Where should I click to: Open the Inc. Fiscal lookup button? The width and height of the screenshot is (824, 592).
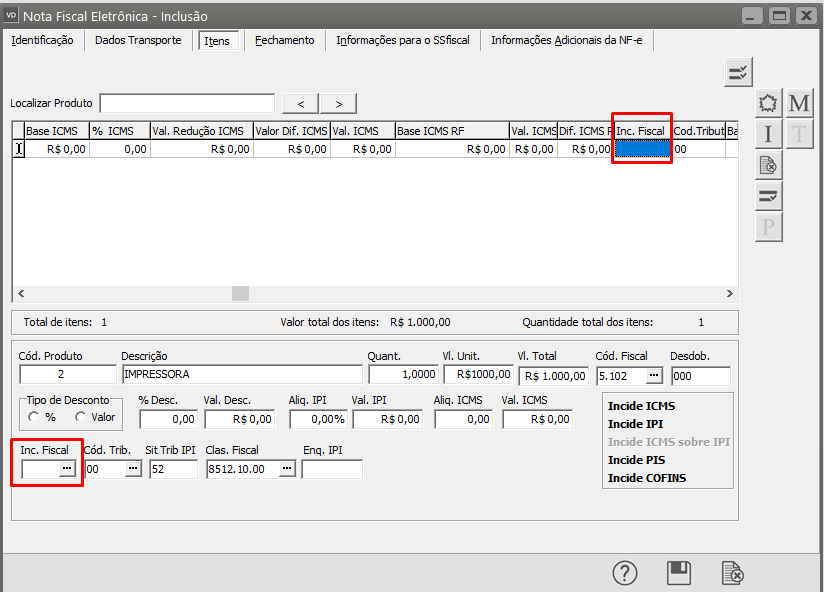click(68, 469)
